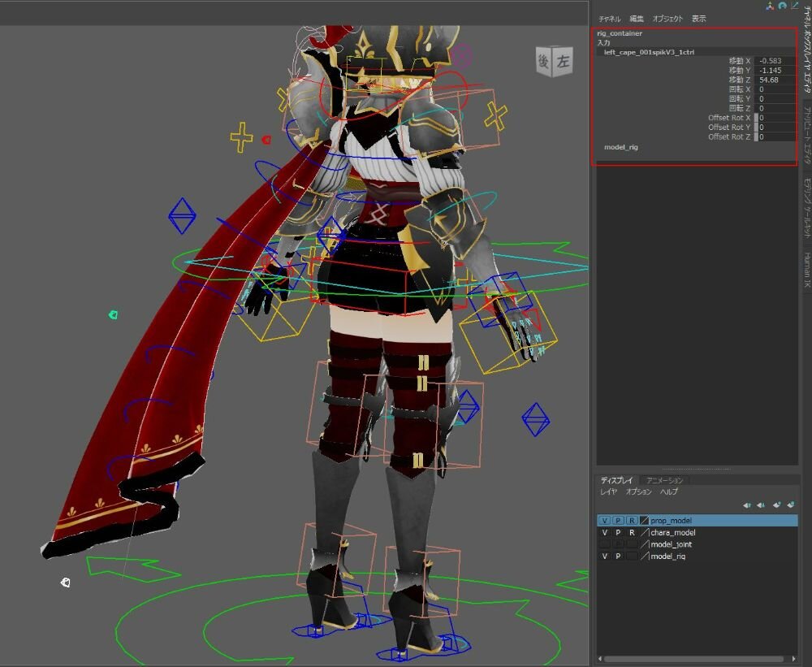Click the blue circular icon above the Channel Box

click(x=781, y=6)
